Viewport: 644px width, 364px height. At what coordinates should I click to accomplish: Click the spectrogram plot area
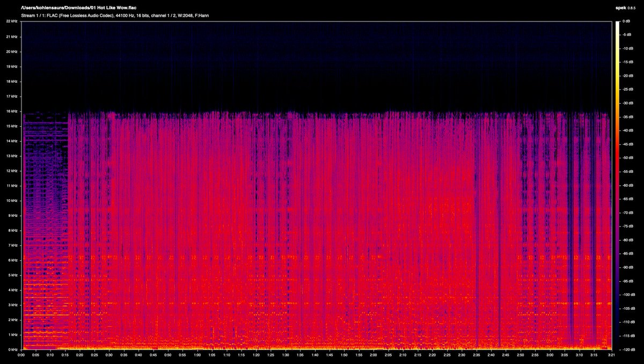pos(317,185)
